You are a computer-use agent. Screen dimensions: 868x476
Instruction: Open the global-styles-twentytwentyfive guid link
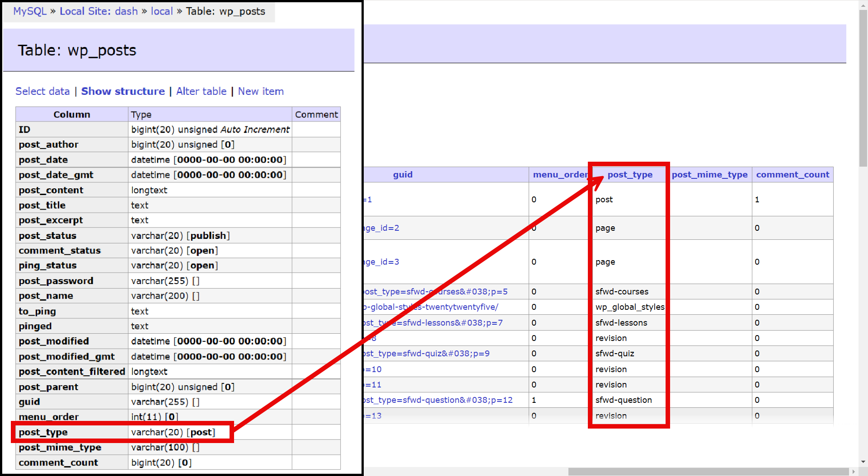point(432,307)
